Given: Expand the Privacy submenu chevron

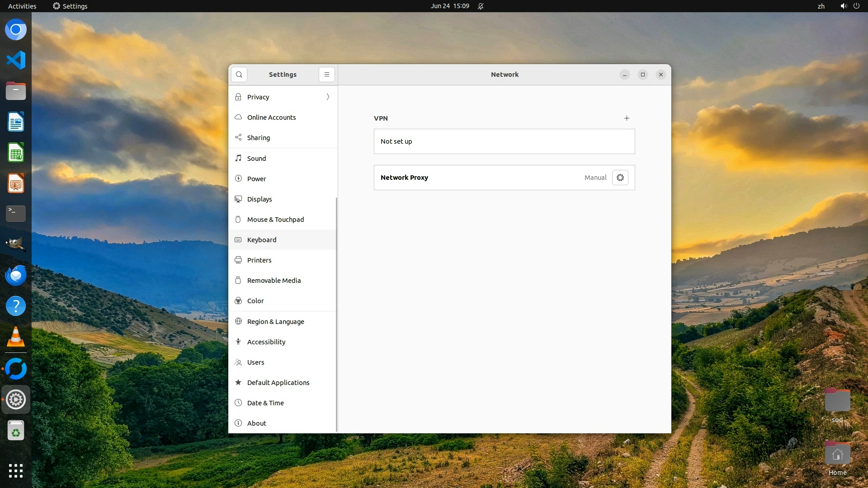Looking at the screenshot, I should click(328, 97).
